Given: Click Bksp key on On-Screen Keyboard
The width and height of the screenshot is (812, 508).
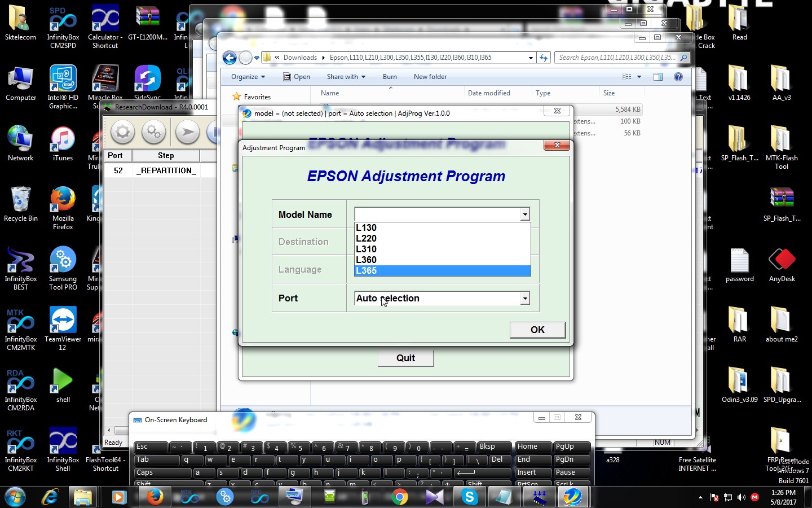Looking at the screenshot, I should (494, 447).
